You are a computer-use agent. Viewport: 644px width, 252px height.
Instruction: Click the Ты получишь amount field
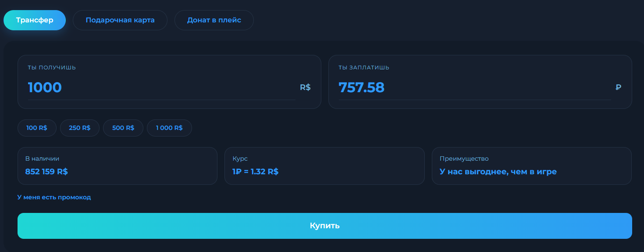162,88
